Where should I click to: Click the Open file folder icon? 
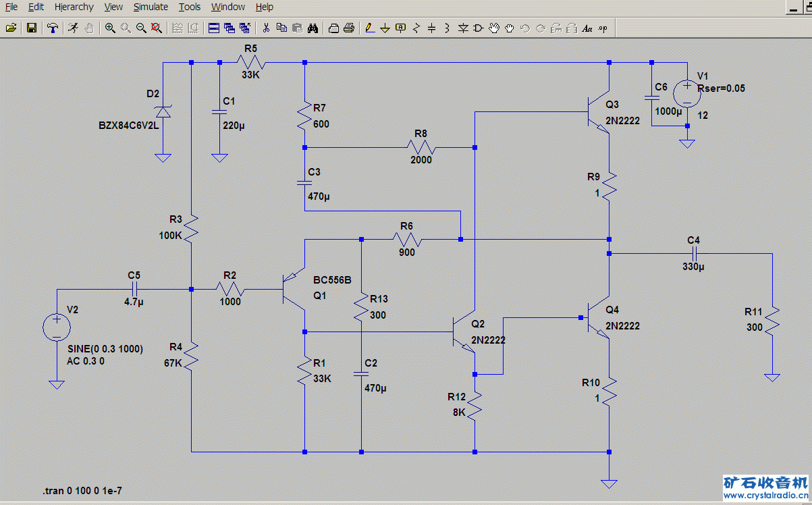coord(11,28)
